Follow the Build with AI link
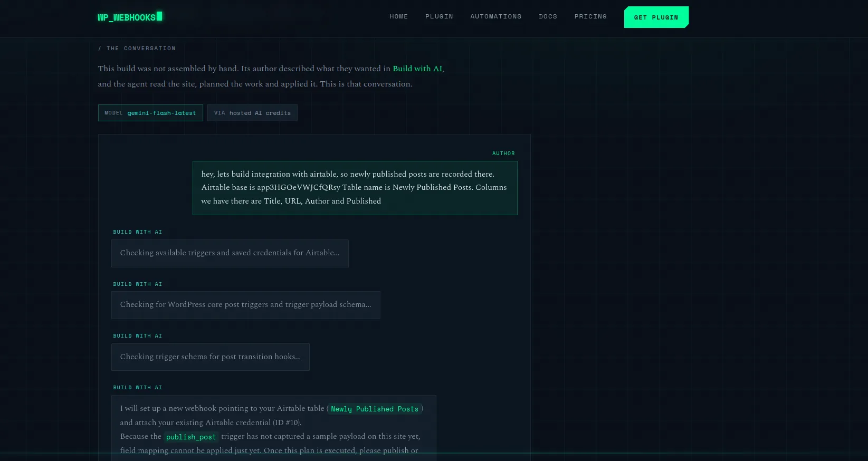This screenshot has height=461, width=868. [417, 69]
